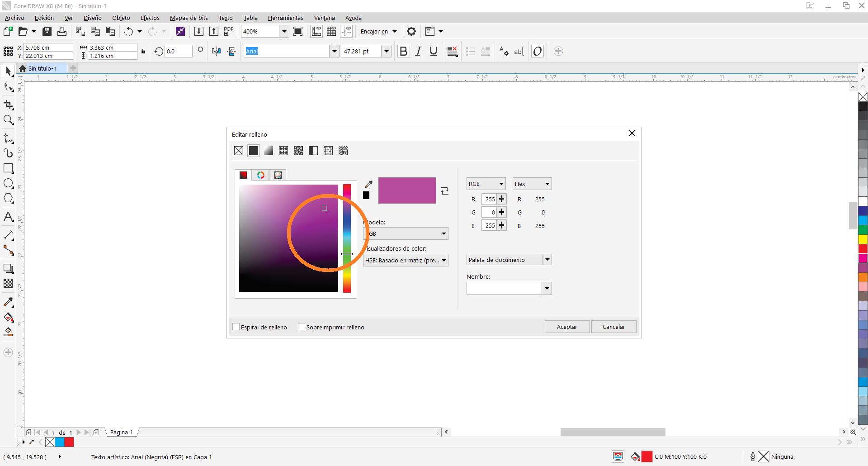
Task: Select the PostScript fill icon
Action: point(343,151)
